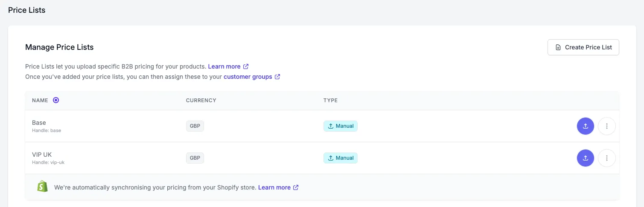
Task: Click the NAME column header label
Action: point(40,101)
